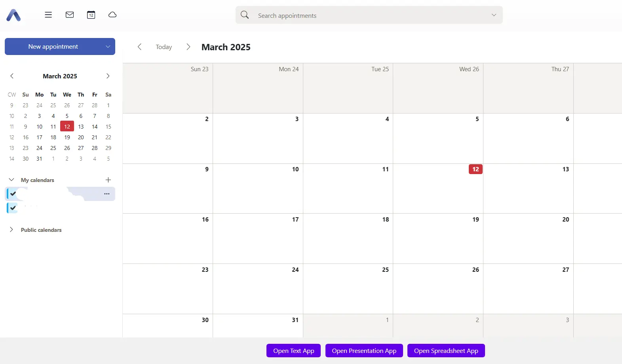Screen dimensions: 622x364
Task: Expand the Public calendars section
Action: coord(11,230)
